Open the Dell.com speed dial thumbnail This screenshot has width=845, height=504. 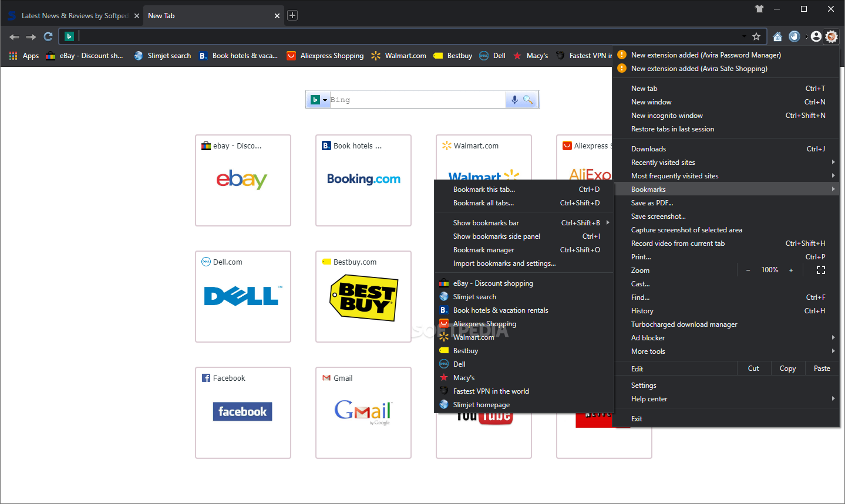[x=243, y=296]
